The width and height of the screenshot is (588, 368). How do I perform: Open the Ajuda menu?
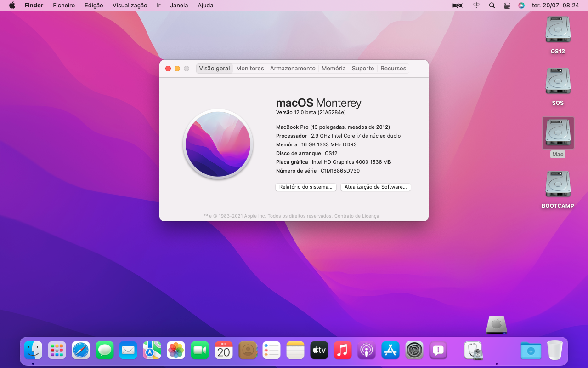click(205, 6)
